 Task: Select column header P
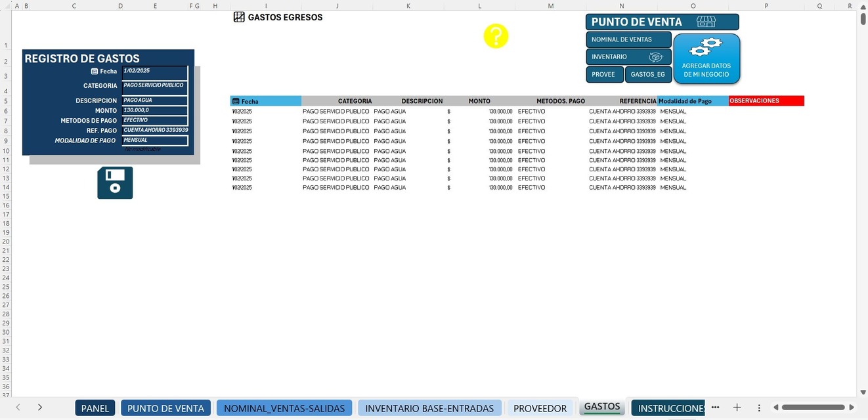766,6
